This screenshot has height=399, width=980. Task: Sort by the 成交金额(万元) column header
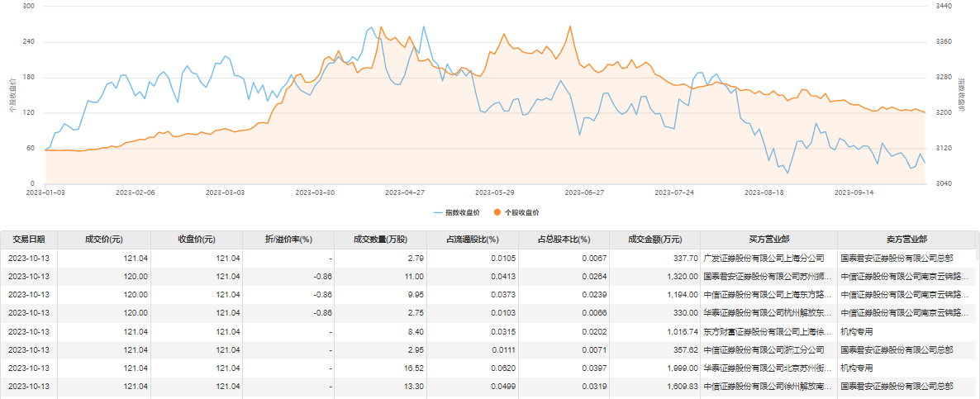point(655,240)
